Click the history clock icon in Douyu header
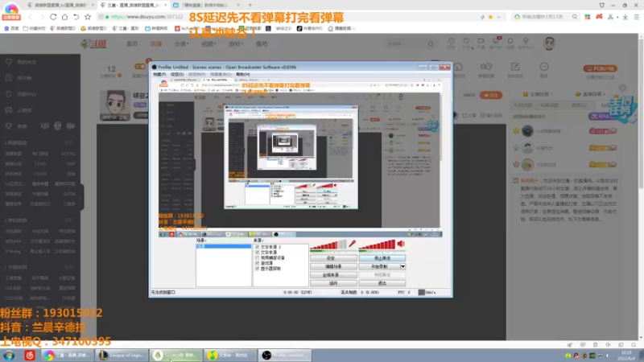The height and width of the screenshot is (362, 644). (x=452, y=43)
